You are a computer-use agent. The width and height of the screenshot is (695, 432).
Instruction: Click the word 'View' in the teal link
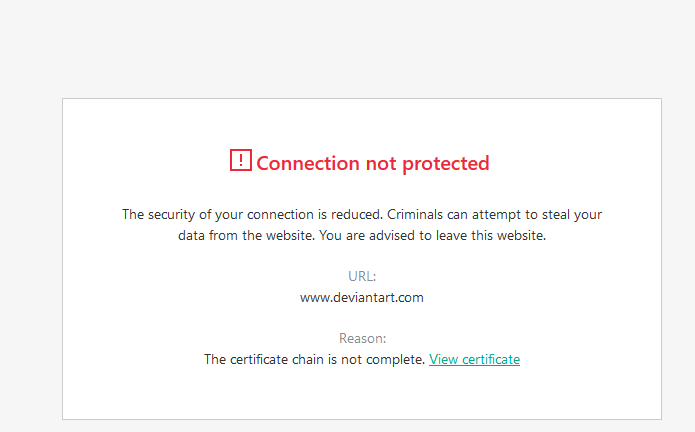point(443,359)
